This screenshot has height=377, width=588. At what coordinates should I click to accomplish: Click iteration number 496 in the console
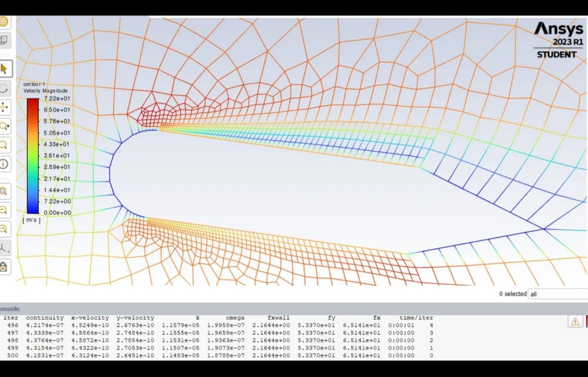click(x=13, y=326)
